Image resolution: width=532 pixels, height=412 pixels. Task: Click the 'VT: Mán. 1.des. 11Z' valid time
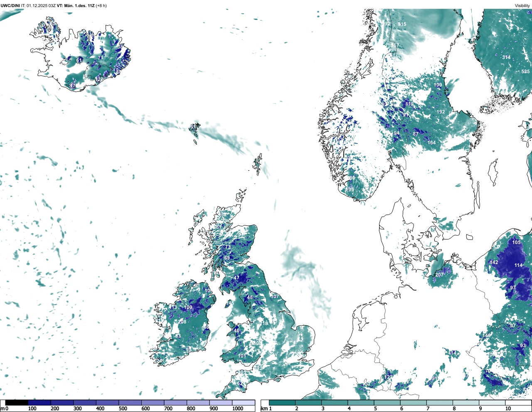point(76,5)
